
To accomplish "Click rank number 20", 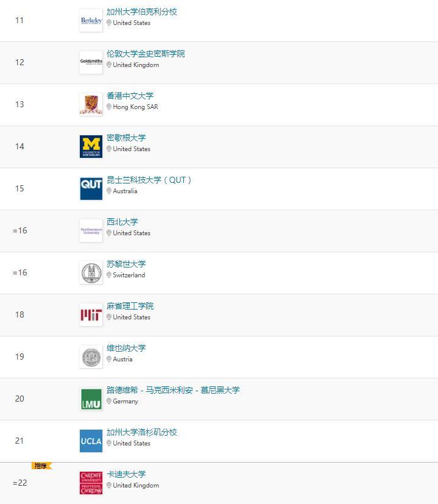I will click(x=19, y=399).
